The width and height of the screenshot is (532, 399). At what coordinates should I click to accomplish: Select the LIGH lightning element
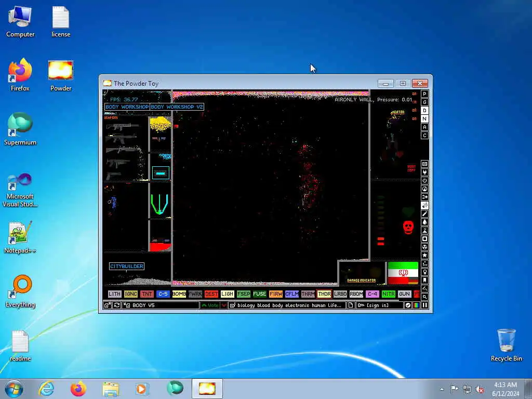pyautogui.click(x=228, y=294)
